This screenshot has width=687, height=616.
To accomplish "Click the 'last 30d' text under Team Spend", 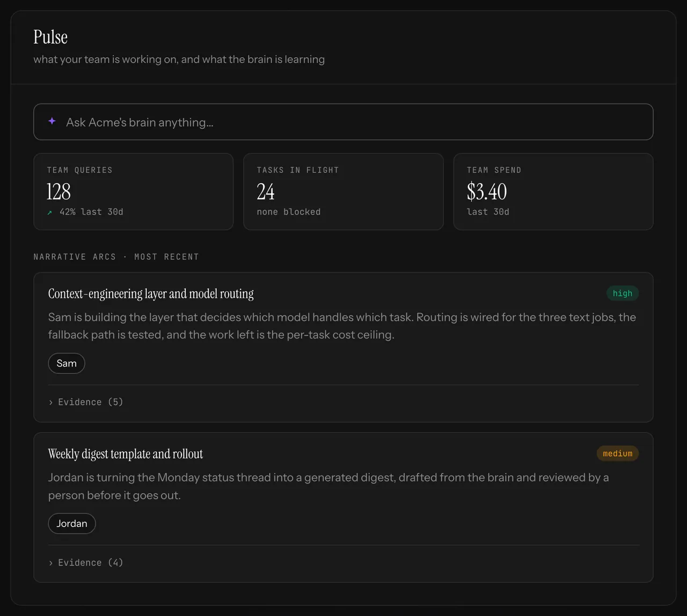I will point(488,212).
